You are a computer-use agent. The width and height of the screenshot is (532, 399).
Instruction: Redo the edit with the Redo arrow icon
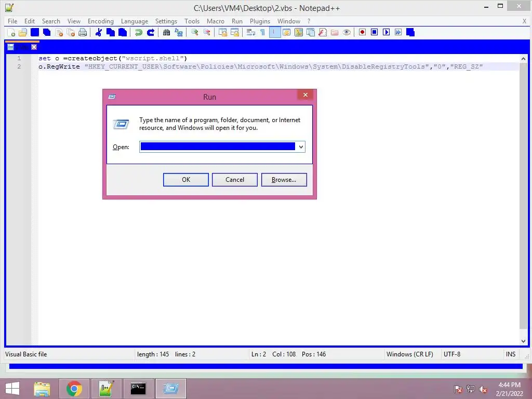[x=150, y=32]
